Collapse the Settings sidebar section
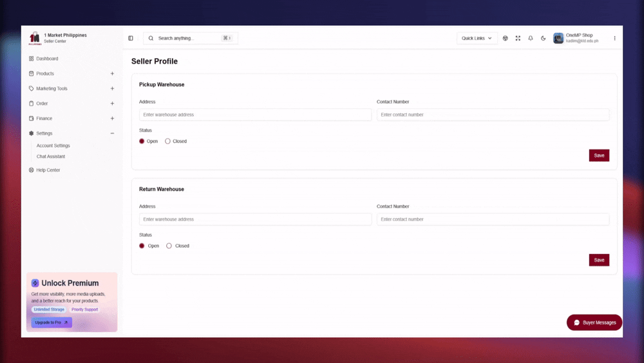Image resolution: width=644 pixels, height=363 pixels. (x=112, y=133)
